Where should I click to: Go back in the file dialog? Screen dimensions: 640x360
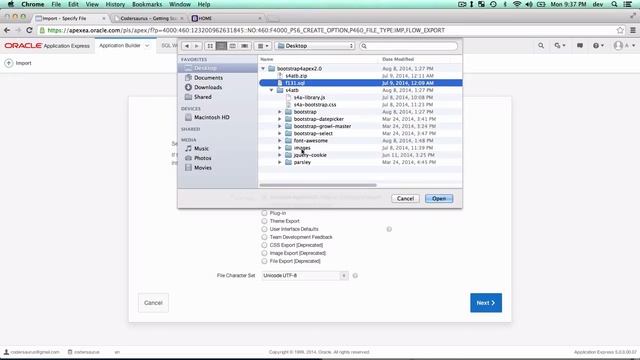(187, 46)
